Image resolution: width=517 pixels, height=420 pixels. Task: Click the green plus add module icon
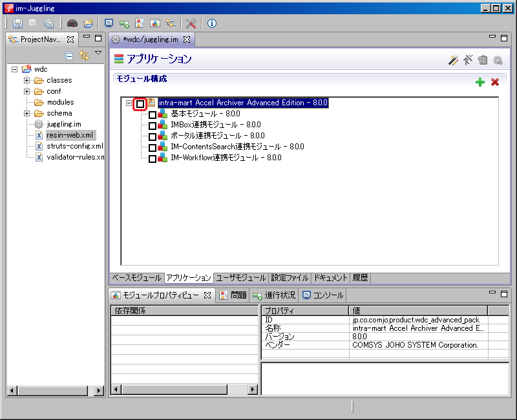[x=480, y=82]
